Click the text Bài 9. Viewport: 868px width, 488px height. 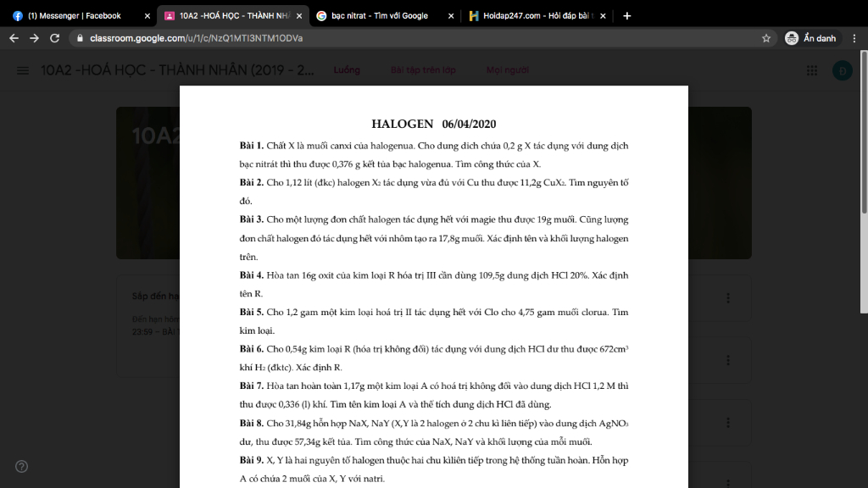coord(251,460)
